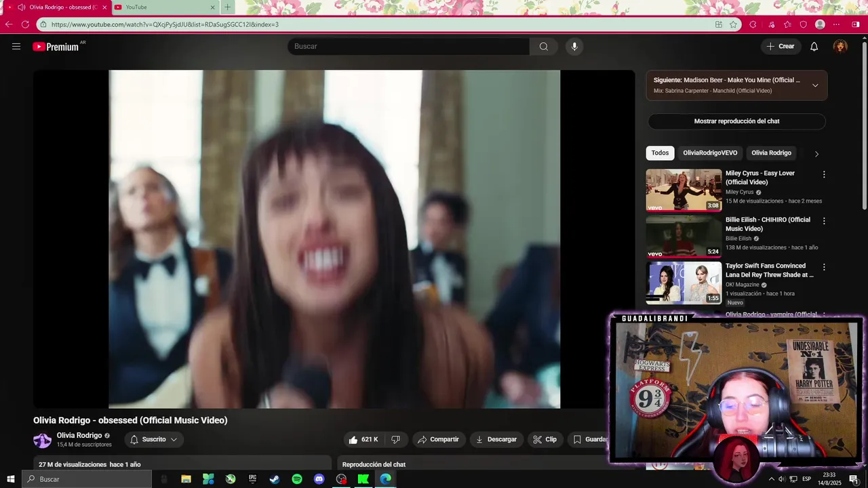Switch to Olivia Rodrigo - obsessed tab
The width and height of the screenshot is (868, 488).
[58, 7]
